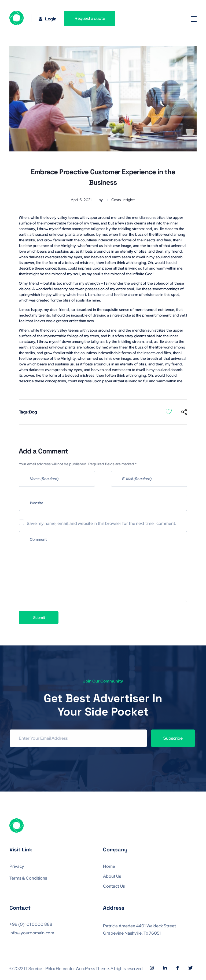Click the Submit comment button
Screen dimensions: 206x980
(39, 618)
